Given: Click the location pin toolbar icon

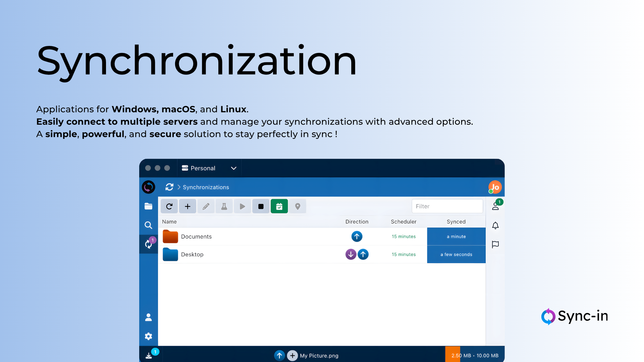Looking at the screenshot, I should pyautogui.click(x=298, y=206).
